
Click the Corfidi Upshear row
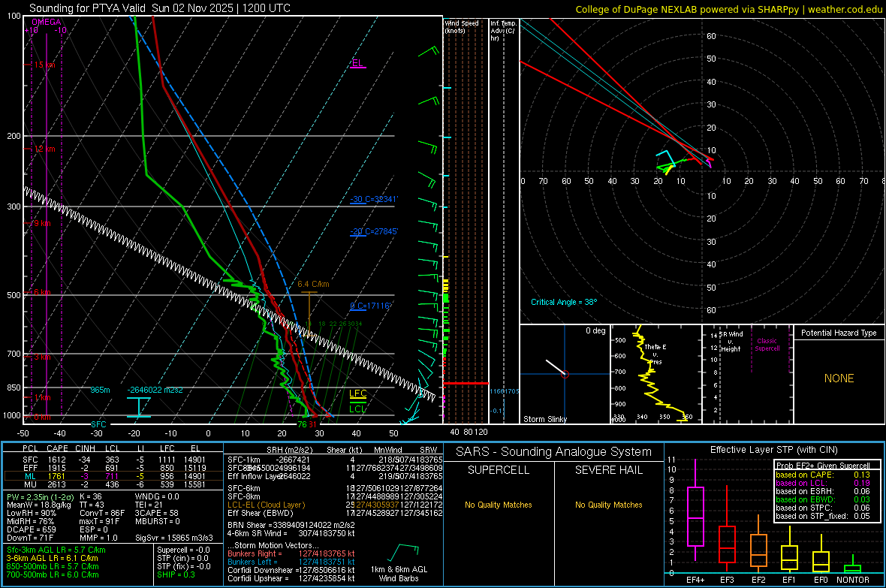(291, 578)
